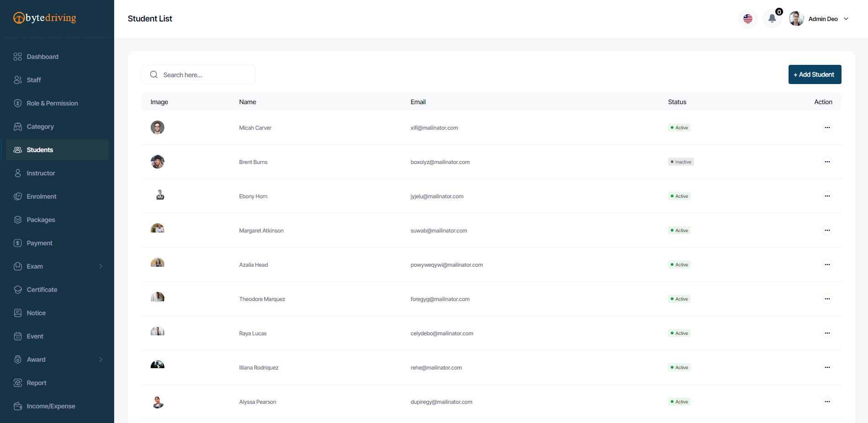Viewport: 868px width, 423px height.
Task: Click the Income/Expense wallet icon
Action: point(18,406)
